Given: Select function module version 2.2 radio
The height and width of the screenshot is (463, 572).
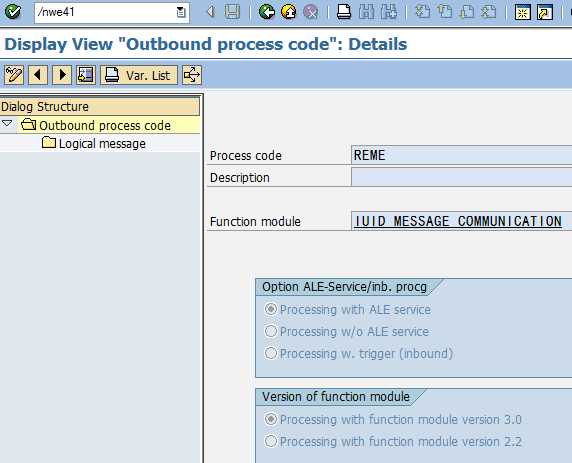Looking at the screenshot, I should (x=271, y=441).
